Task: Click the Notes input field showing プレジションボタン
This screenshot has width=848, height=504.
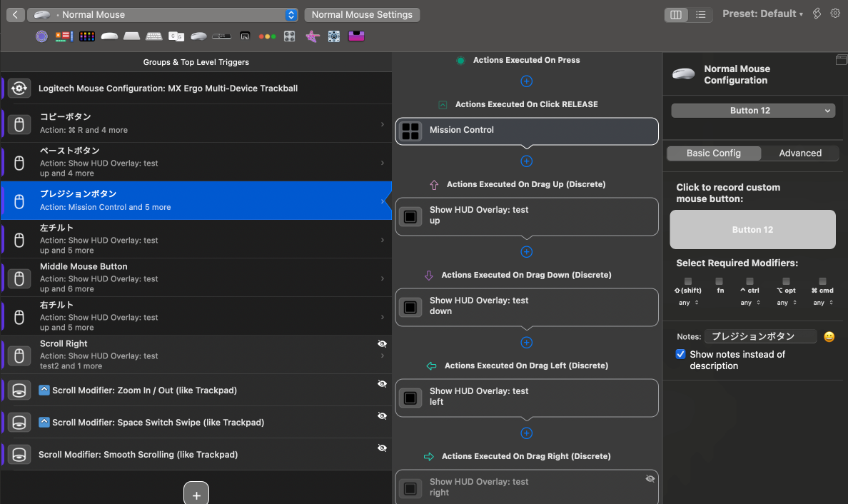Action: coord(760,336)
